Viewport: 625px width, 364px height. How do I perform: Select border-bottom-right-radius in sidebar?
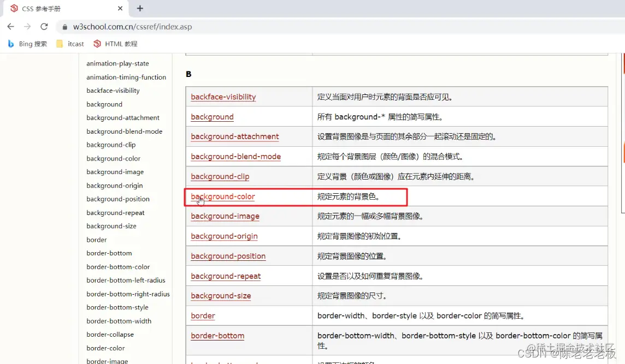(128, 294)
